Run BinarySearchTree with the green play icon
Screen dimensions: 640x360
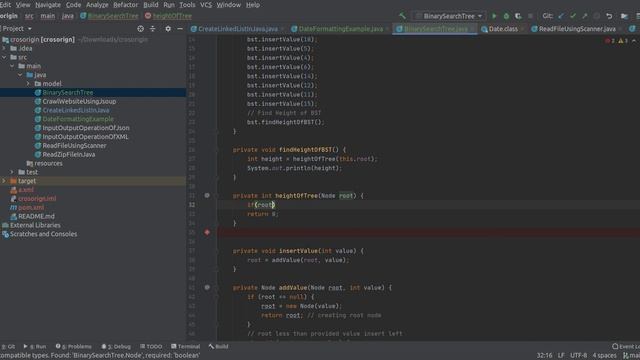[x=494, y=16]
